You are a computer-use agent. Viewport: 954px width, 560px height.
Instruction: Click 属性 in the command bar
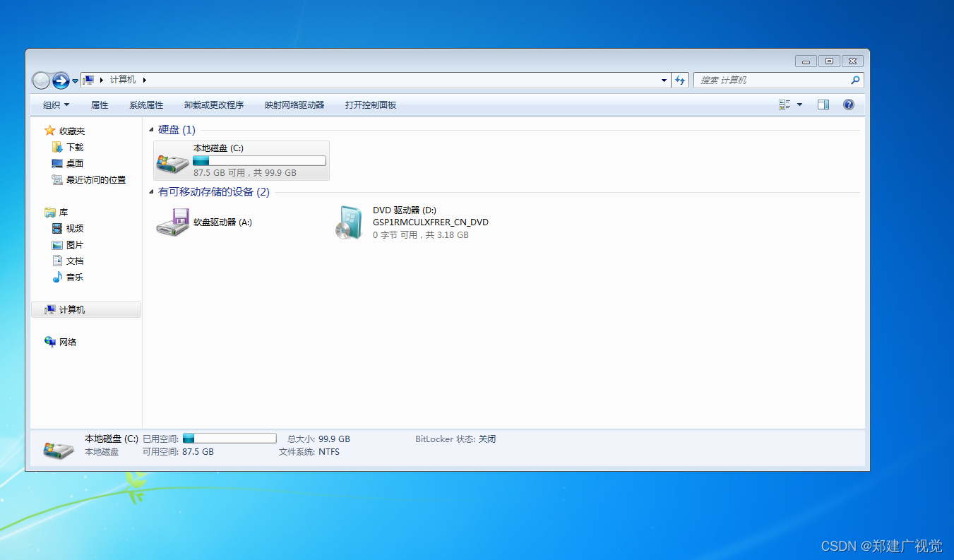click(x=100, y=105)
